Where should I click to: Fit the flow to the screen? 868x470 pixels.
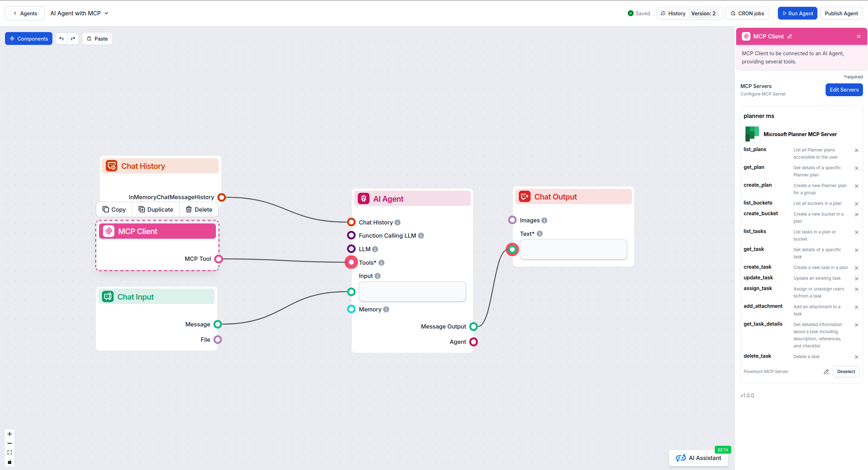9,452
